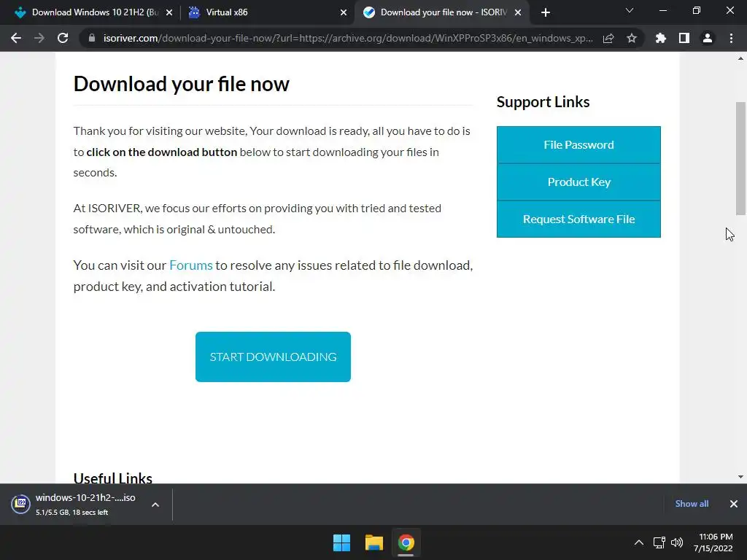Go back to the previous page

point(16,38)
